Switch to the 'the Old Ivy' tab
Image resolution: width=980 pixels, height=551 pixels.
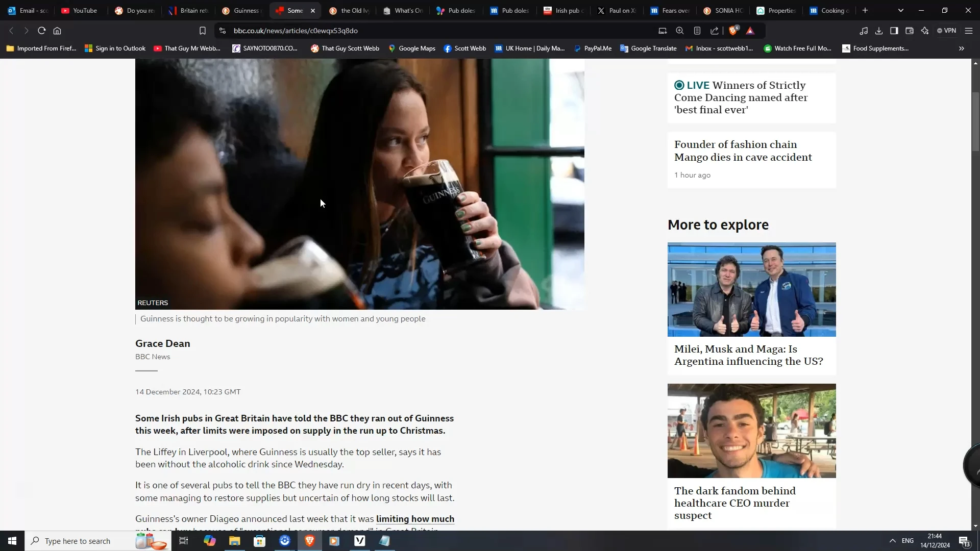(x=350, y=10)
